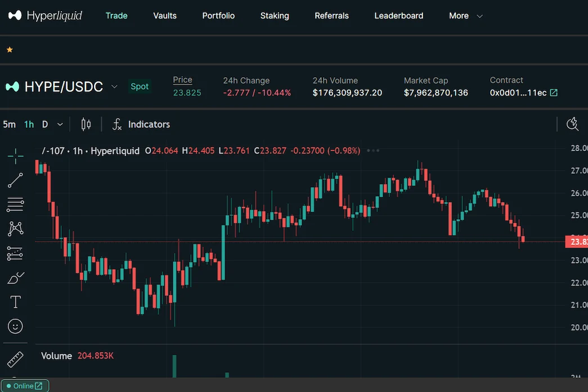Image resolution: width=588 pixels, height=392 pixels.
Task: Click the chart symbol legend '/-107 · 1h · Hyperliquid'
Action: tap(91, 151)
